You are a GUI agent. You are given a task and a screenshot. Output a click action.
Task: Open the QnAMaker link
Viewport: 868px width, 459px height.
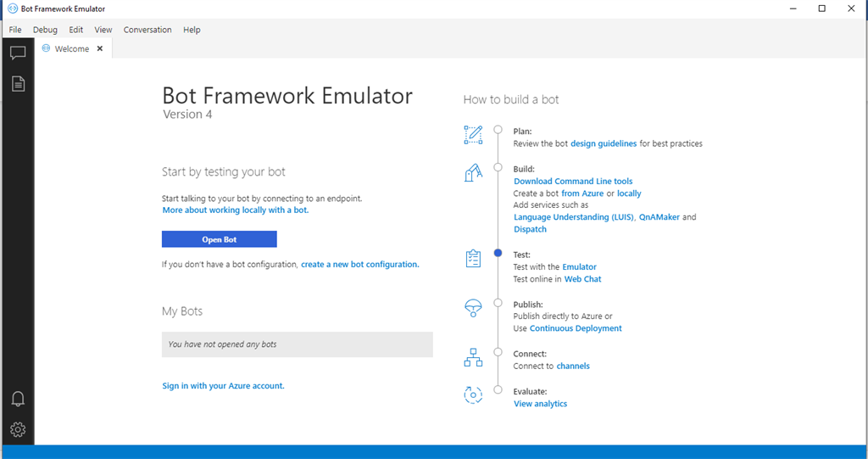(x=659, y=217)
